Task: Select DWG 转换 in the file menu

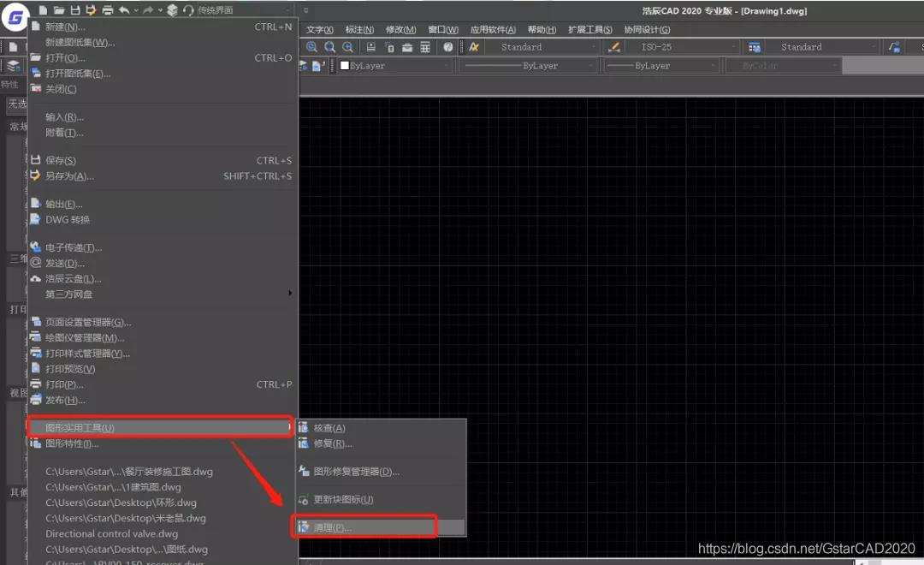Action: click(162, 220)
